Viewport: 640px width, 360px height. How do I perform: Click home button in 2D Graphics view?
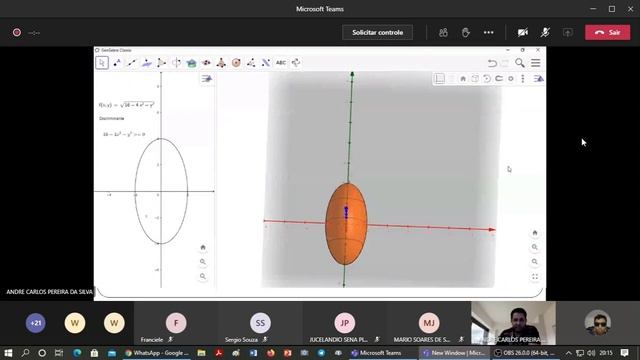tap(203, 247)
